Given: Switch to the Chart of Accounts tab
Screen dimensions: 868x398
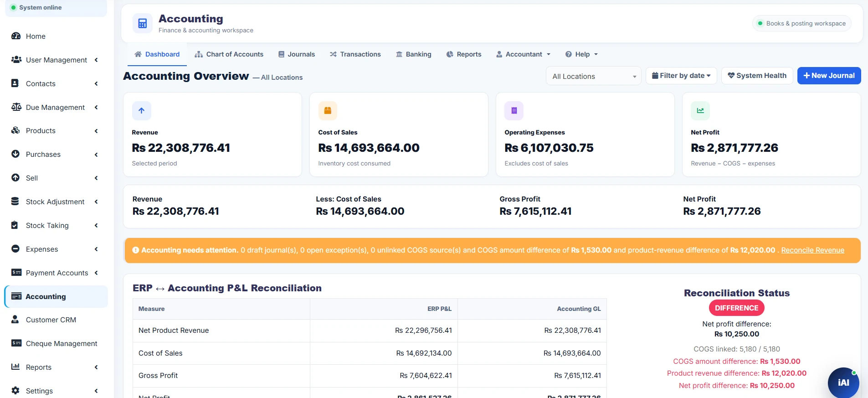Looking at the screenshot, I should coord(229,54).
